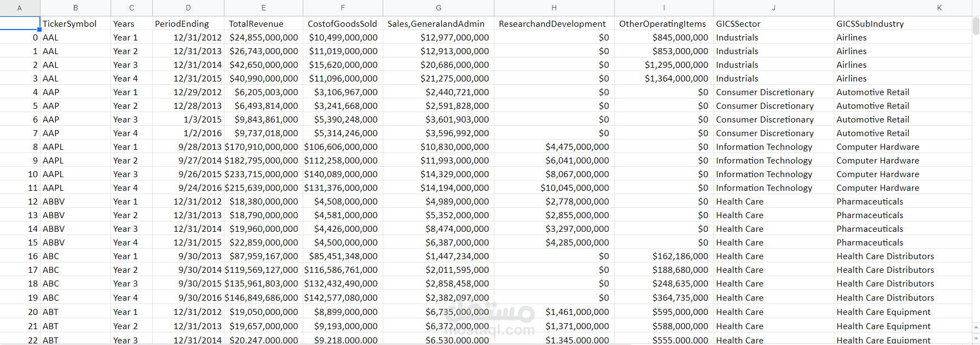This screenshot has width=980, height=345.
Task: Click the $18,380,000,000 revenue cell
Action: 263,201
